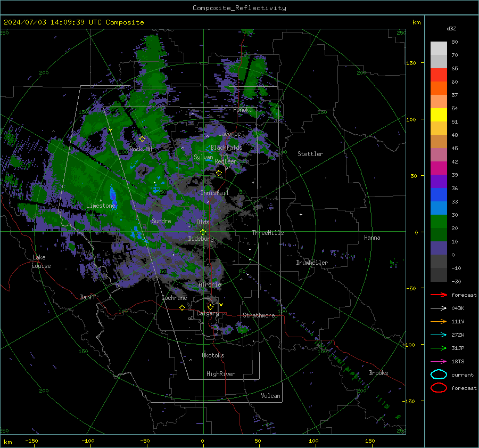479x448 pixels.
Task: Click the yellow radar-center diamond near Didsbury
Action: coord(203,232)
